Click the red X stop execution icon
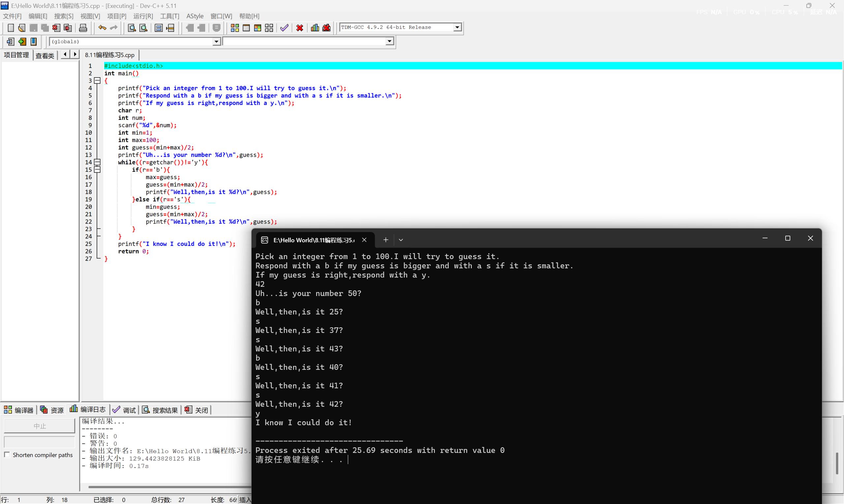 [x=299, y=28]
